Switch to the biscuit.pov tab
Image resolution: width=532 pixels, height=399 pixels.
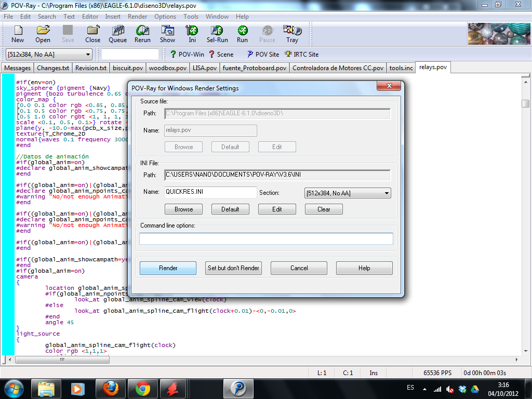pos(128,68)
